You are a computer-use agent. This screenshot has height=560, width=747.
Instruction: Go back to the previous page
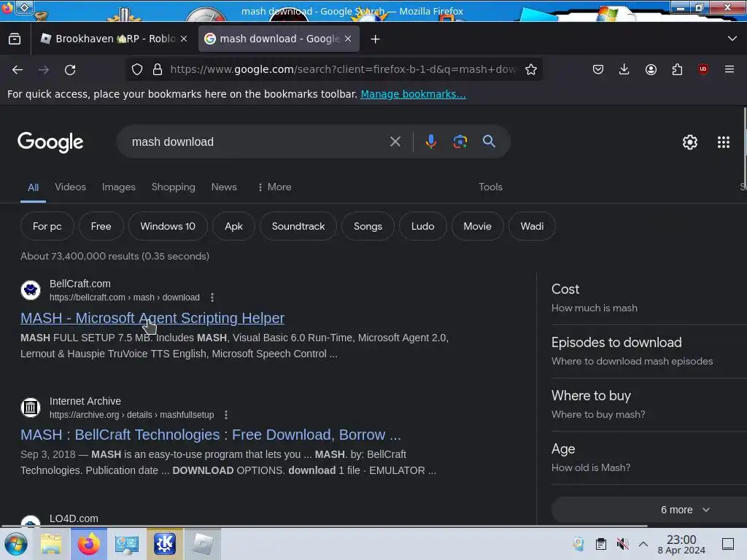[18, 69]
